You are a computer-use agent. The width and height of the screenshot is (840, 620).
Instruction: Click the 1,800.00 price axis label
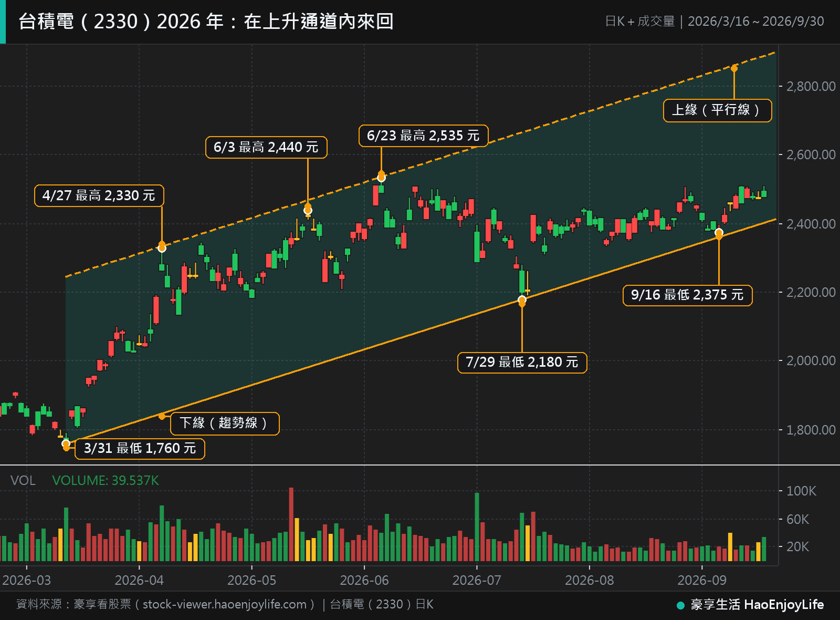(x=811, y=430)
